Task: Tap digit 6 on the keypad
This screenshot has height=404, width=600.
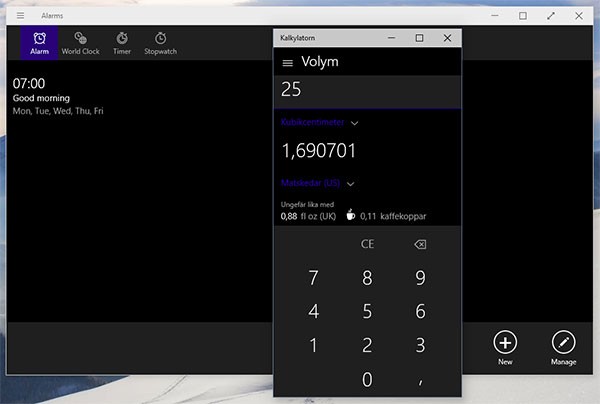Action: [x=420, y=311]
